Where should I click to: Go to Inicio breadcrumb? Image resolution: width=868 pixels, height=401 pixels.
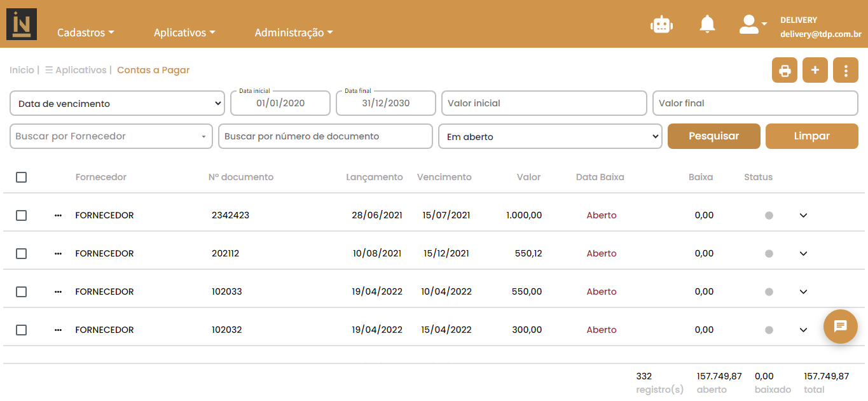tap(22, 70)
